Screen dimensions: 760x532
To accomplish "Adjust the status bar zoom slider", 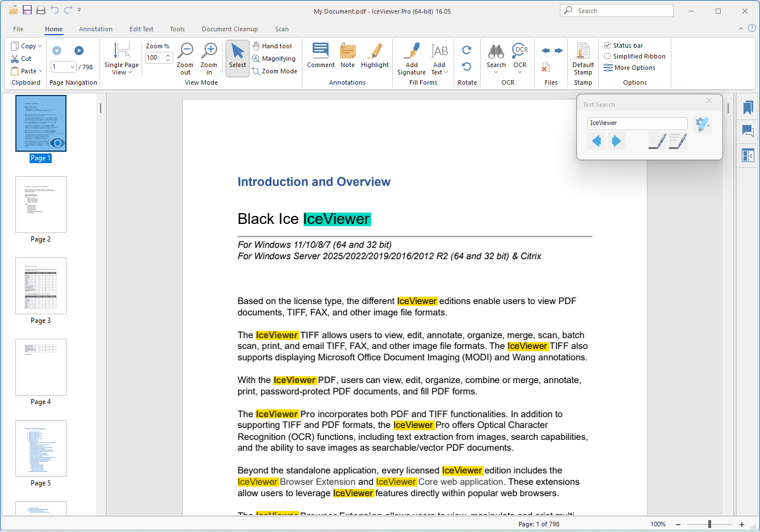I will (x=709, y=524).
